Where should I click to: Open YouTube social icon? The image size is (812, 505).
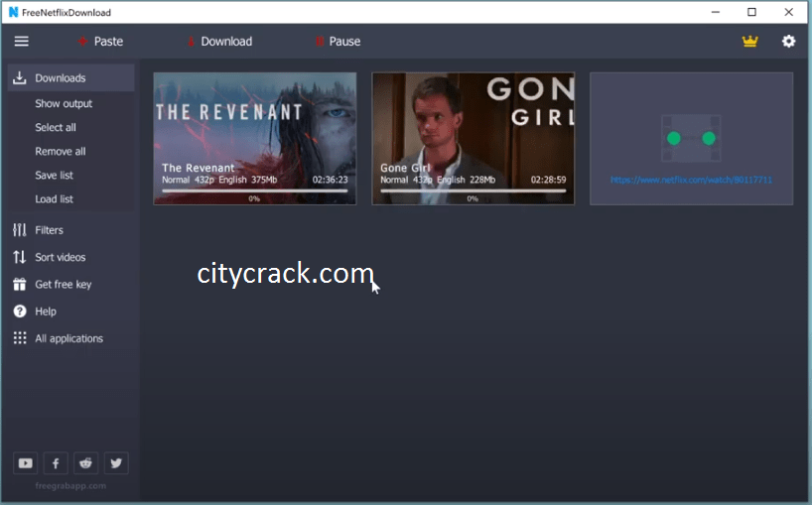pyautogui.click(x=26, y=463)
